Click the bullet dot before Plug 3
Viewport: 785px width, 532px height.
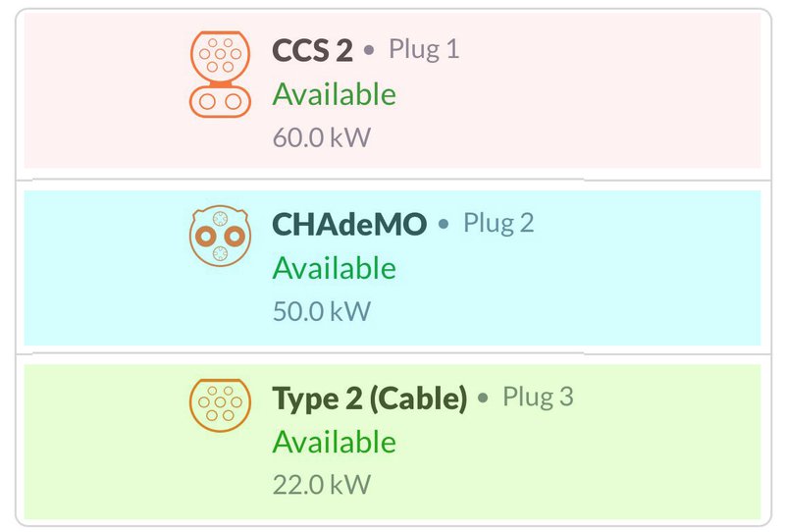point(483,399)
